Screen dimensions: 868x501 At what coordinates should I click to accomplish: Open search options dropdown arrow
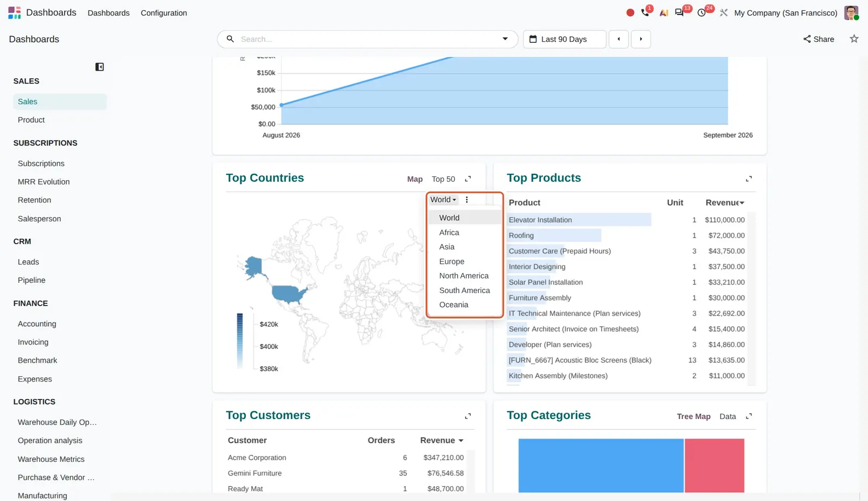(x=505, y=39)
